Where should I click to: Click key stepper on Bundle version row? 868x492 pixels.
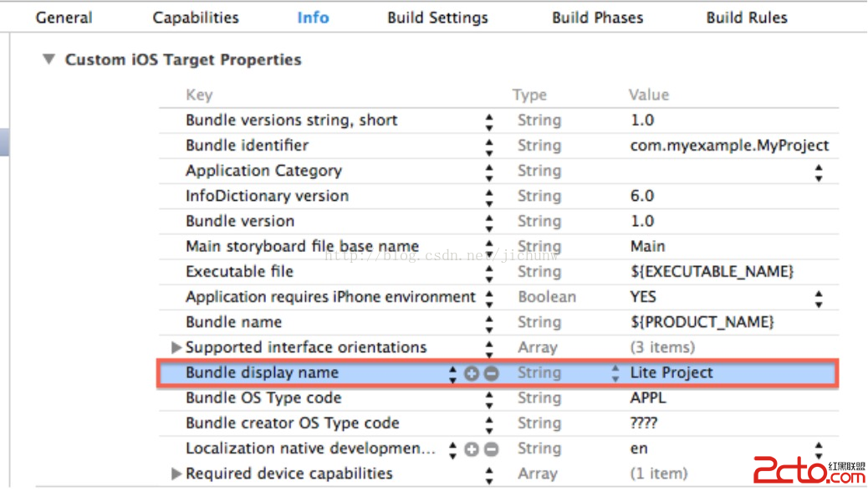point(489,223)
